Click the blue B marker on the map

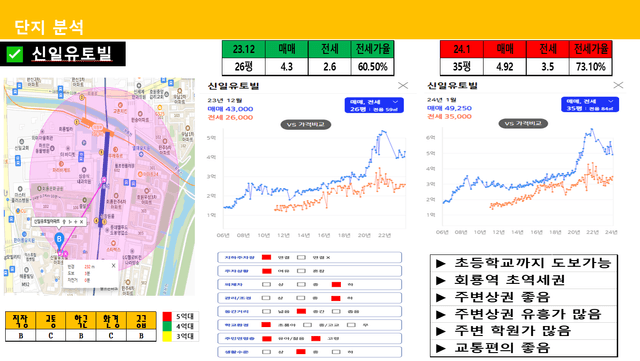(59, 239)
